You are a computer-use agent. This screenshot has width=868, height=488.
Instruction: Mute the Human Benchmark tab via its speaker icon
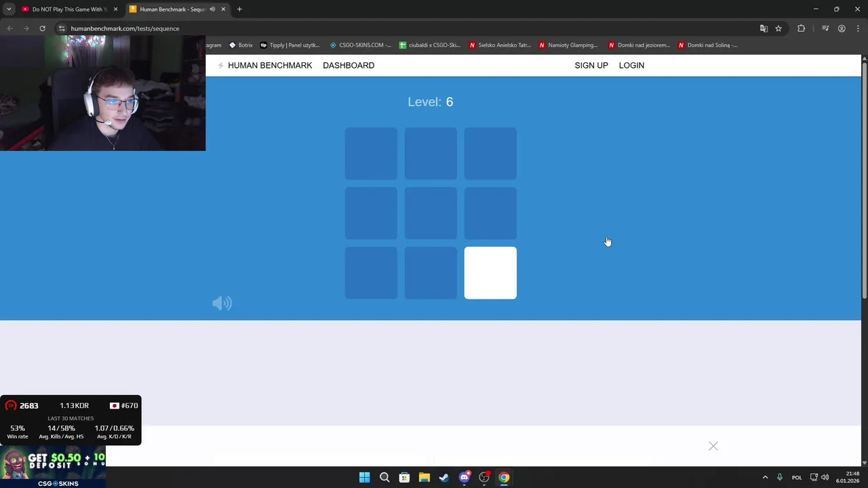click(x=212, y=9)
